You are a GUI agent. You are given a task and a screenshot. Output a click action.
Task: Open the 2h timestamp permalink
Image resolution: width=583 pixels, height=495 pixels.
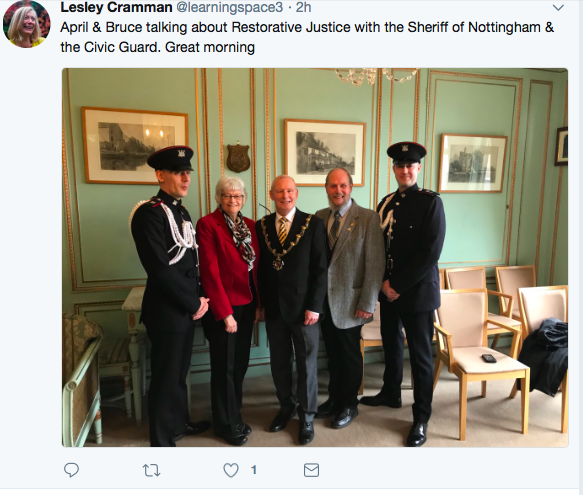[x=303, y=7]
